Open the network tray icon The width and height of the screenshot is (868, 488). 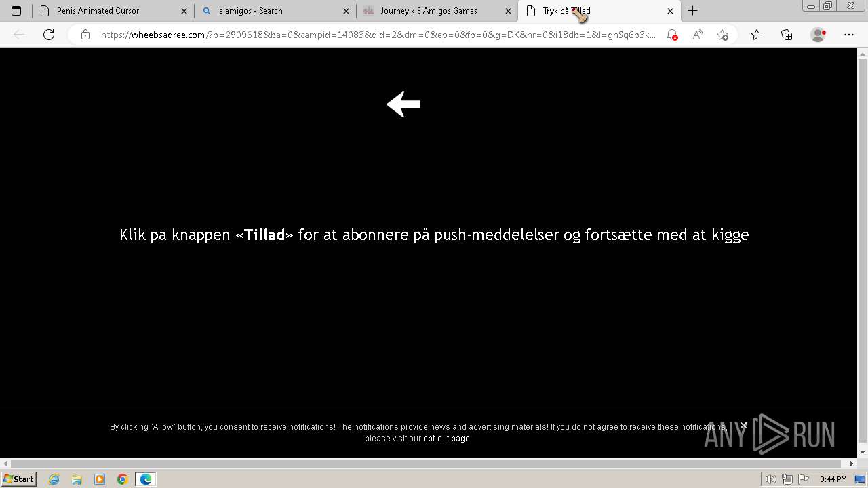click(787, 479)
